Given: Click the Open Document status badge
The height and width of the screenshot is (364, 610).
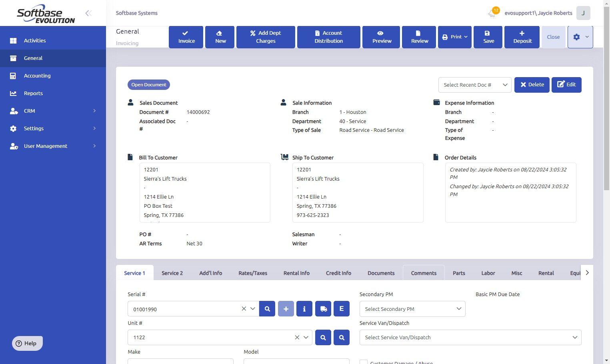Looking at the screenshot, I should [149, 85].
